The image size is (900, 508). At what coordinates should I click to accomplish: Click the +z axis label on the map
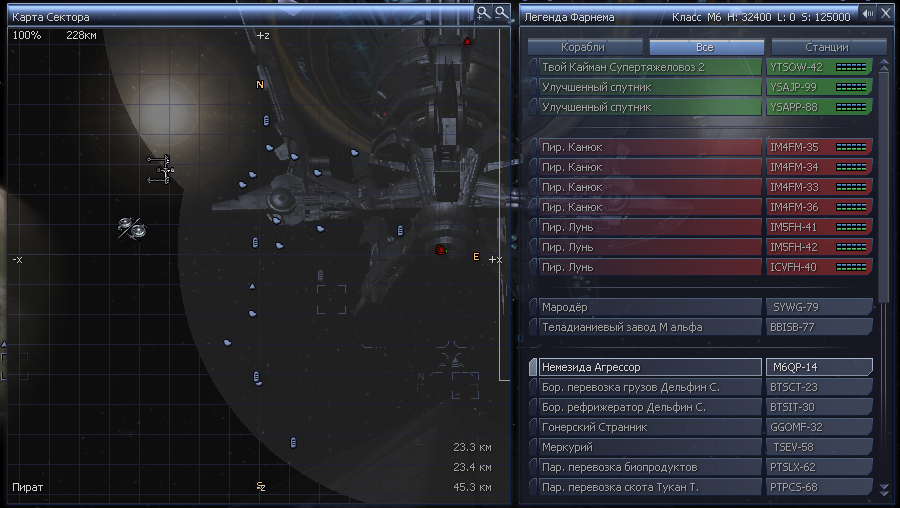[x=263, y=36]
